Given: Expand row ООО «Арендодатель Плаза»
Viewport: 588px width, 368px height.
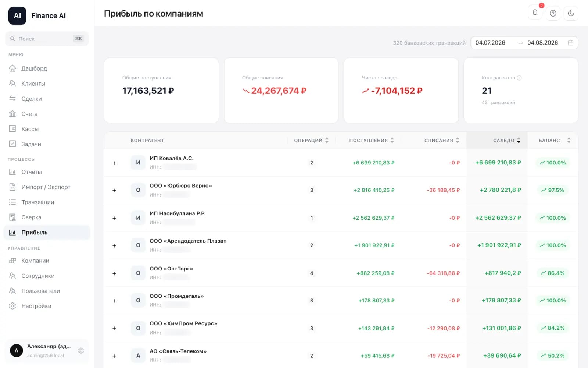Looking at the screenshot, I should point(114,245).
